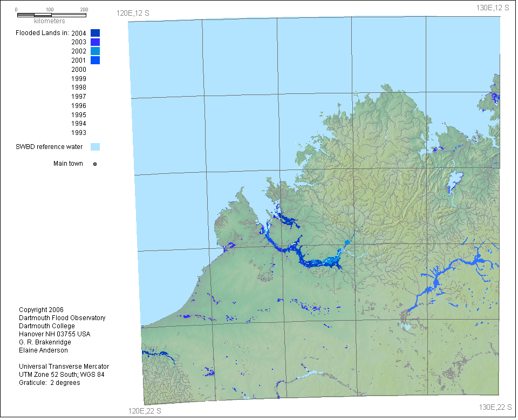Select the 2000 year legend label
518x420 pixels.
point(79,69)
